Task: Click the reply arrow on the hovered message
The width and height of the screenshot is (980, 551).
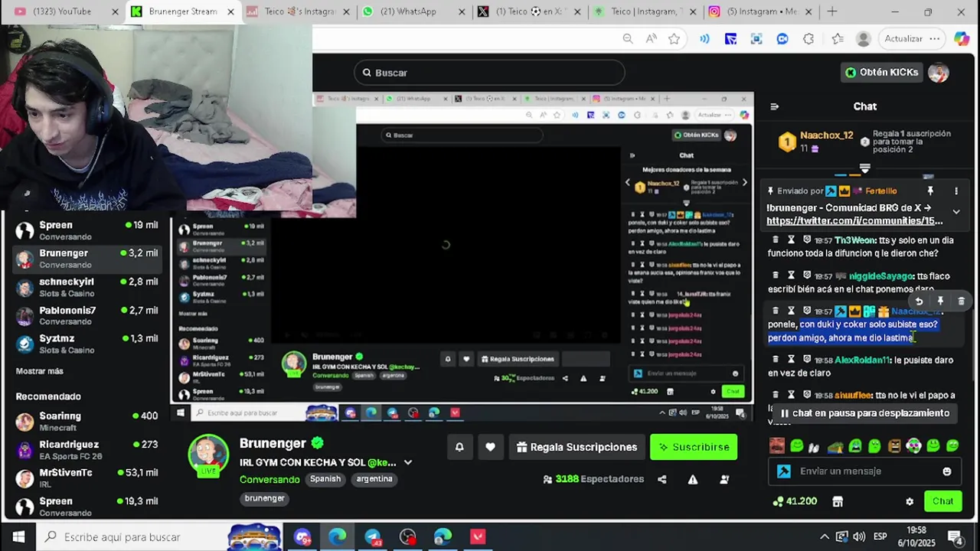Action: [919, 301]
